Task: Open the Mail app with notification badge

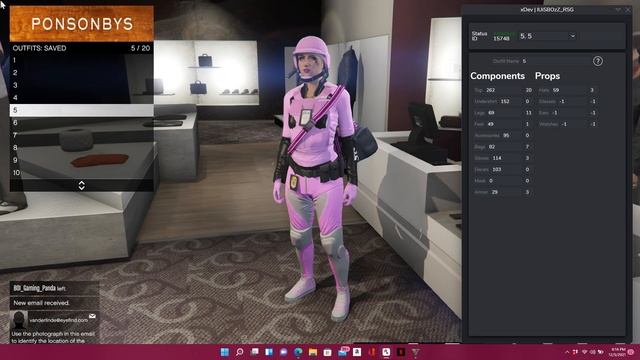Action: click(343, 351)
